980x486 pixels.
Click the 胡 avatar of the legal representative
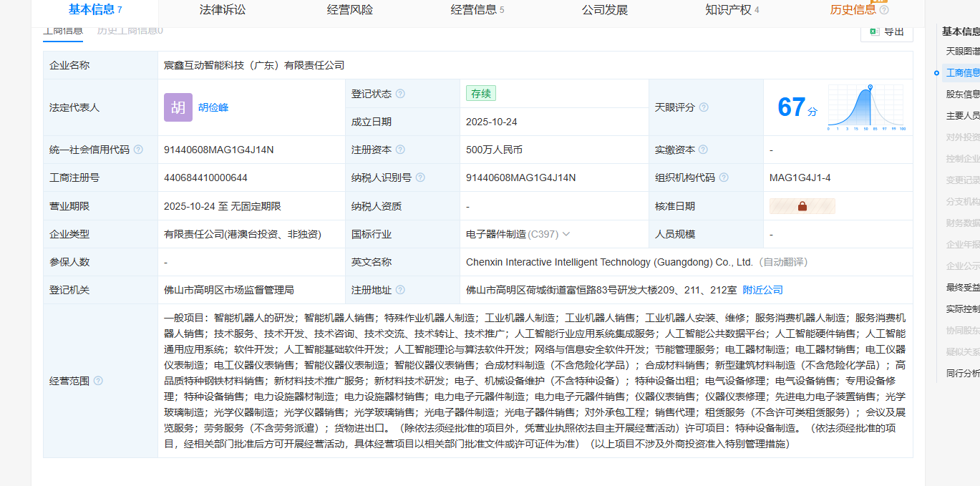[x=178, y=107]
